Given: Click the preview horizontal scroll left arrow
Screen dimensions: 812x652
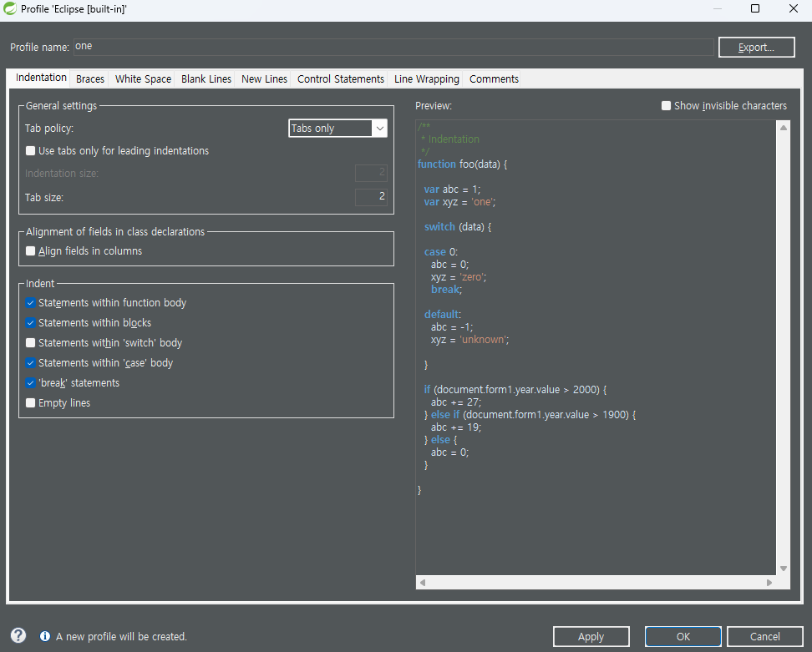Looking at the screenshot, I should click(423, 583).
